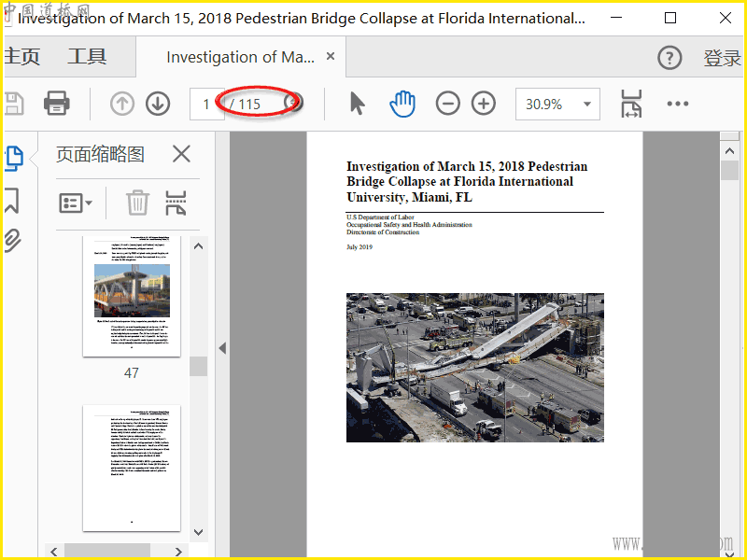Screen dimensions: 747x560
Task: Open the 30.9% zoom level dropdown
Action: [557, 104]
